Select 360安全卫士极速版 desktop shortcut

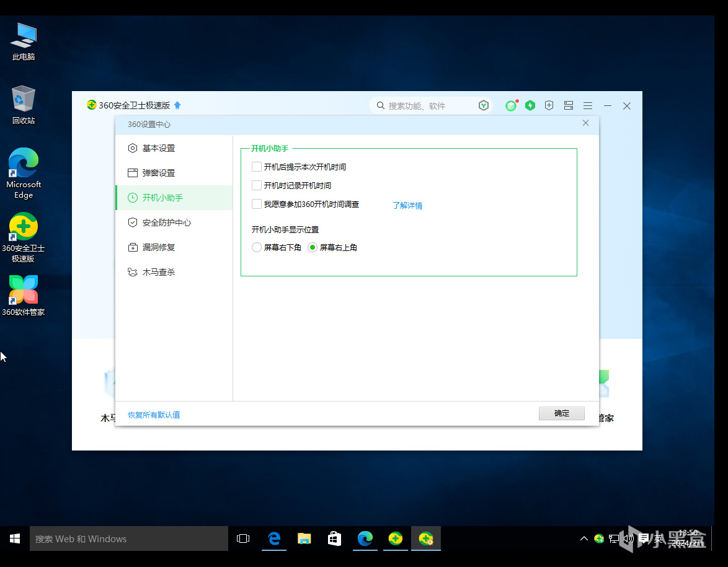(23, 237)
